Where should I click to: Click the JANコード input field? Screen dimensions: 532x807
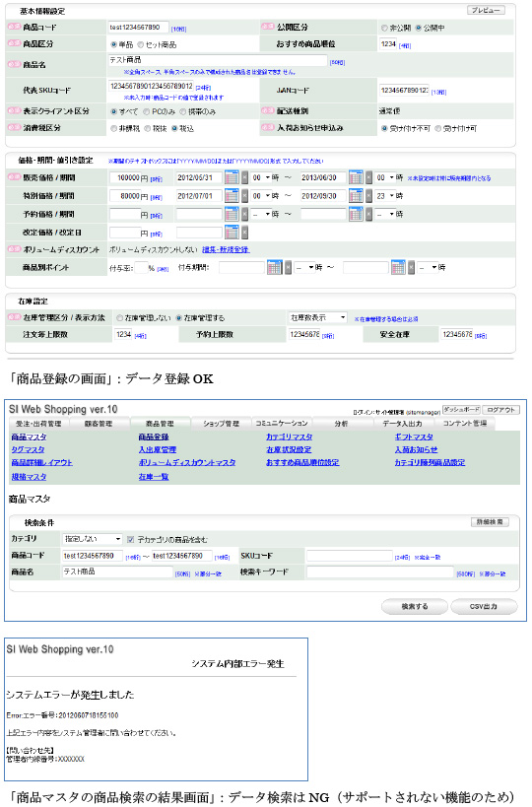click(x=404, y=91)
